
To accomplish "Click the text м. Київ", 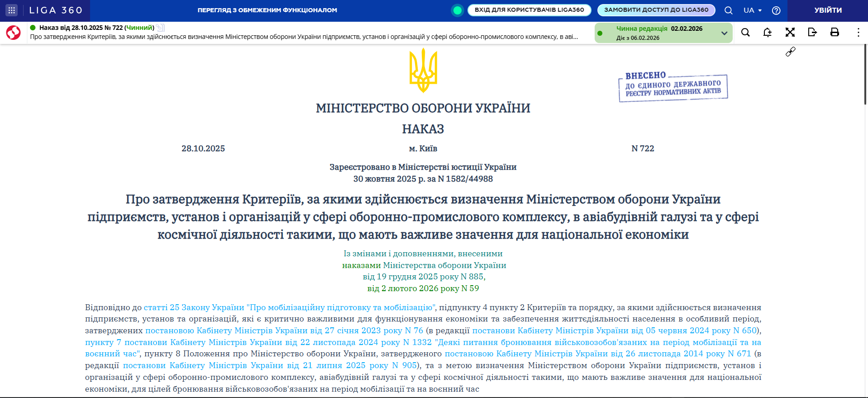I will [x=423, y=149].
